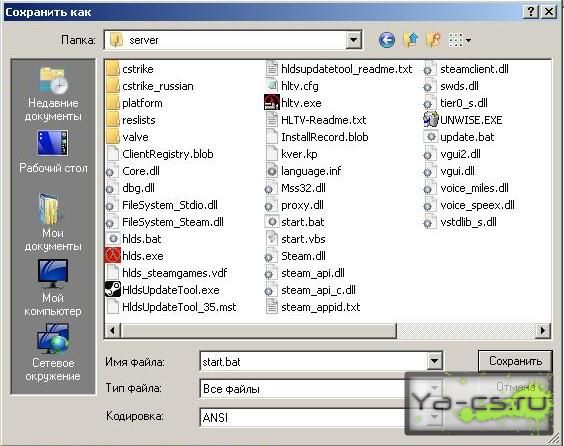Click the language.inf file icon

(x=272, y=171)
